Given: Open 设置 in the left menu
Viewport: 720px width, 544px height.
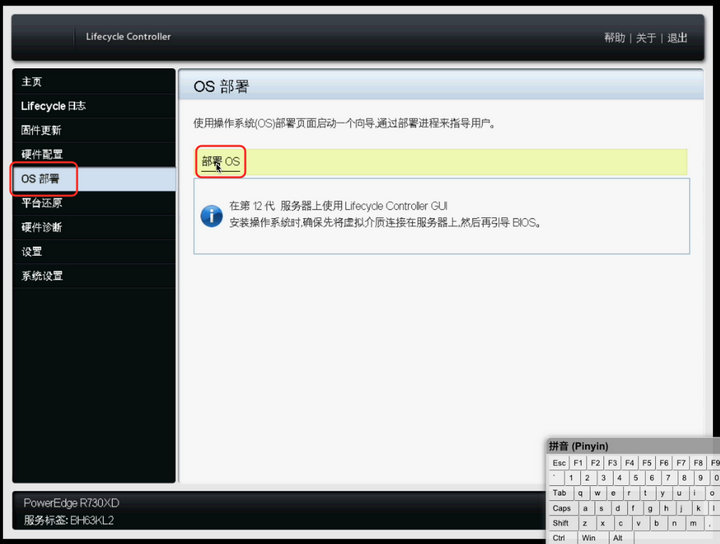Looking at the screenshot, I should pyautogui.click(x=32, y=251).
